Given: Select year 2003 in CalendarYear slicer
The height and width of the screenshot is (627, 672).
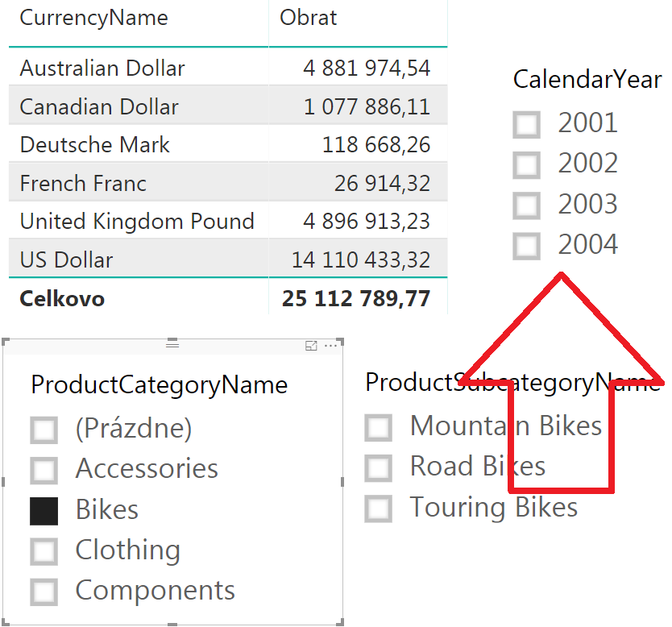Looking at the screenshot, I should coord(526,206).
